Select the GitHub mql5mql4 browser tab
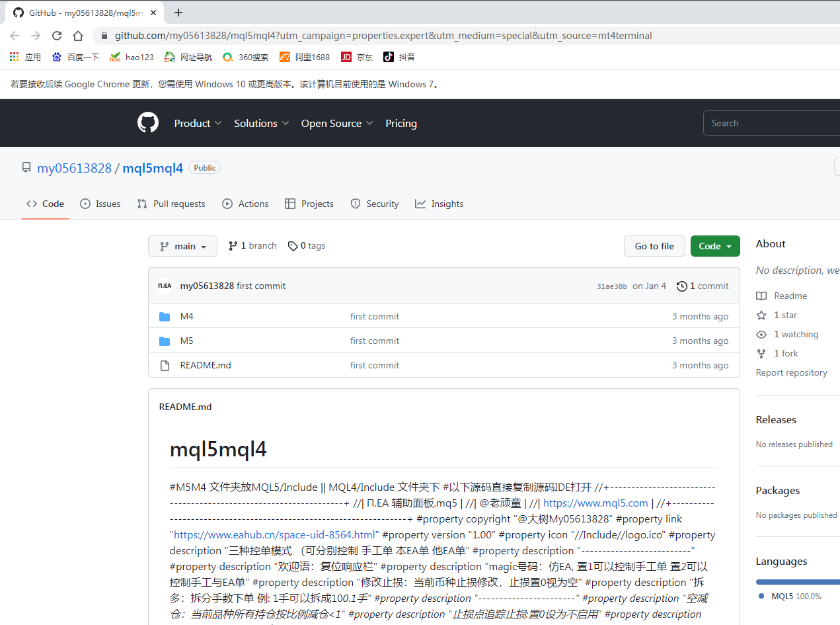 click(85, 13)
